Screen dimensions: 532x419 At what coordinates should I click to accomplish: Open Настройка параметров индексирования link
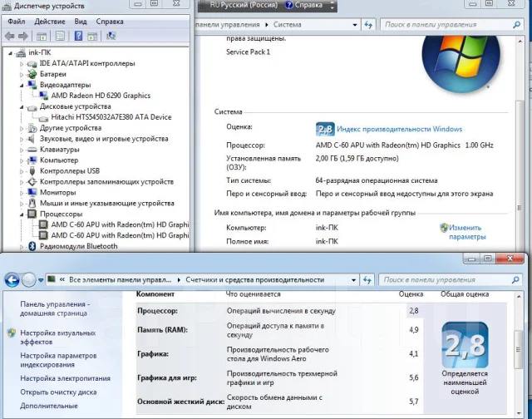[58, 360]
